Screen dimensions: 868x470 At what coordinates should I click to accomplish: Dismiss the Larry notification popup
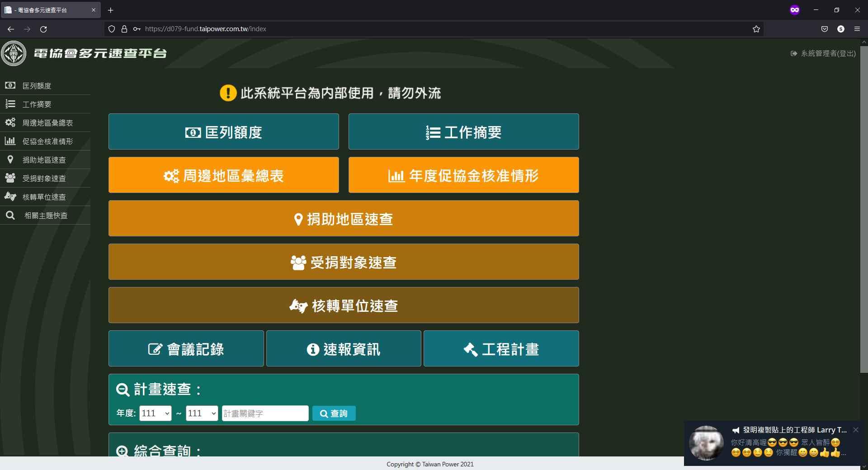[856, 430]
